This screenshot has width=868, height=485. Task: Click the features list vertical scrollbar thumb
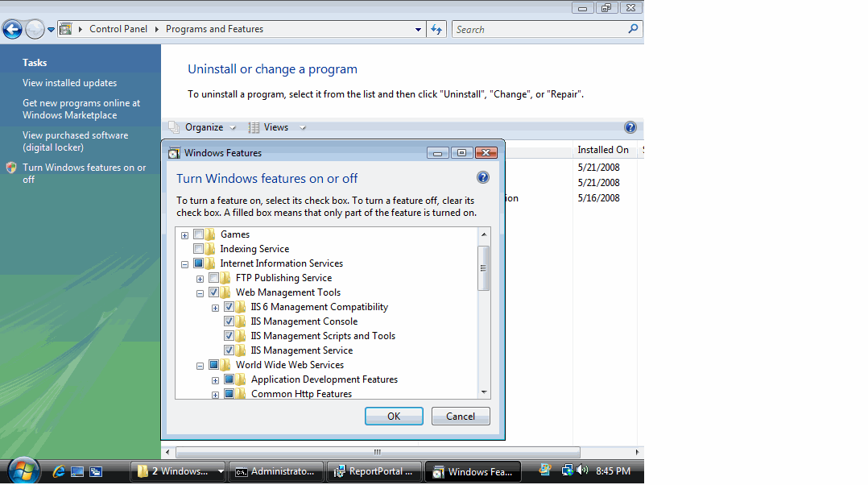tap(484, 268)
